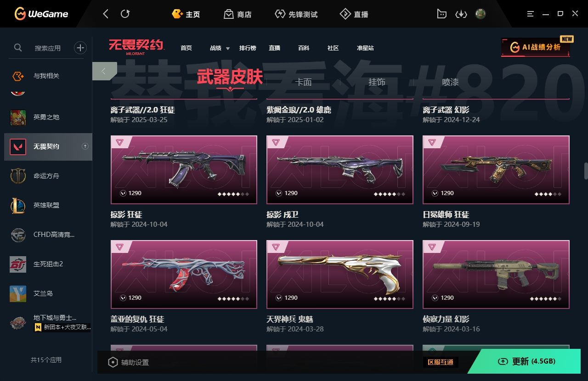Click the back arrow in top bar
The height and width of the screenshot is (381, 588).
(x=106, y=14)
